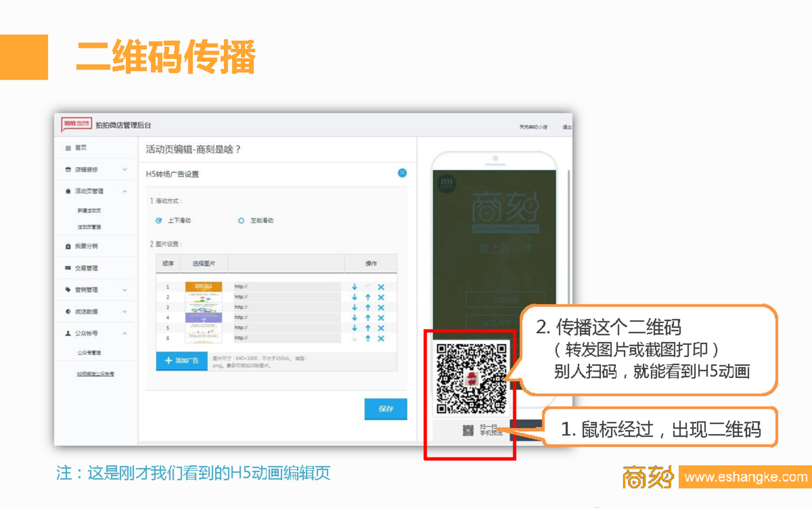This screenshot has width=812, height=508.
Task: Click the URL field in row 3
Action: pos(286,307)
